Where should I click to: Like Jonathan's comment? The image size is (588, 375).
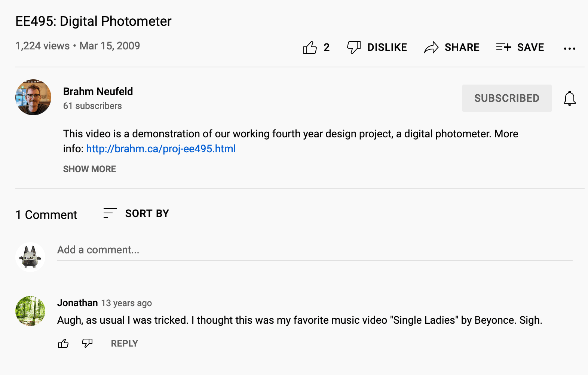(x=63, y=343)
